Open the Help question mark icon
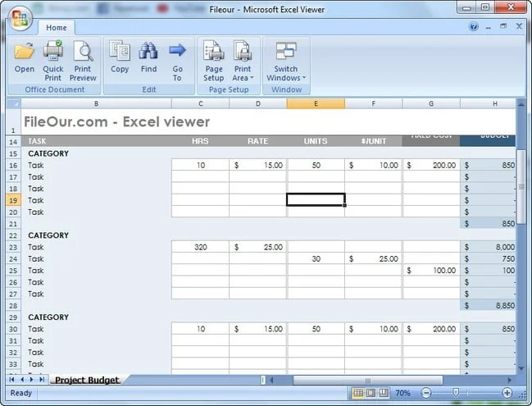532x406 pixels. [474, 27]
